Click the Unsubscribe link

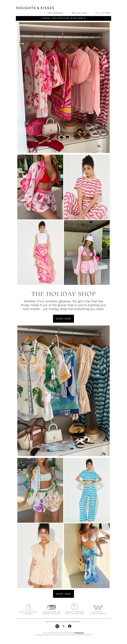(x=79, y=633)
